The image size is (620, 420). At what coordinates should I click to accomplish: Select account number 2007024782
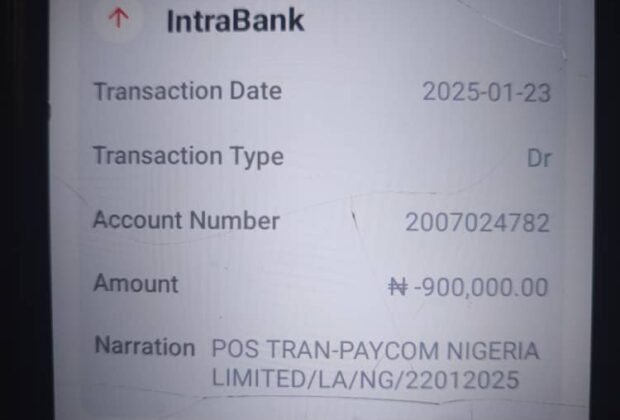477,222
